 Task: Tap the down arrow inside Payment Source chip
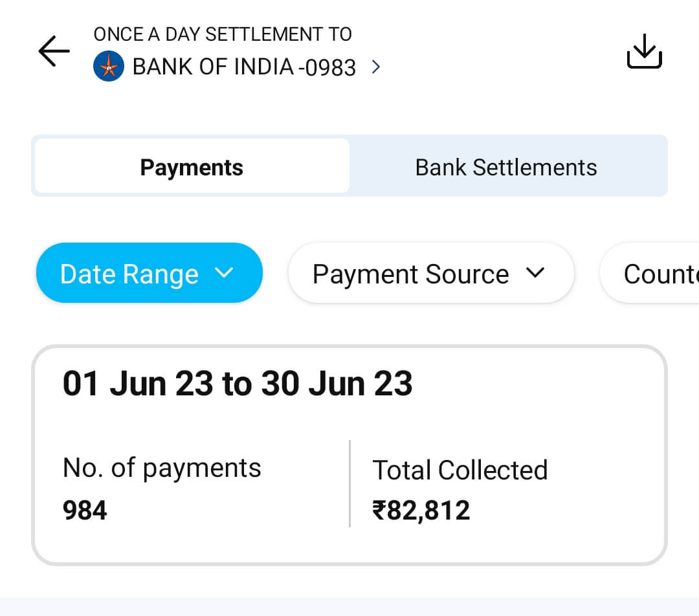[x=535, y=273]
